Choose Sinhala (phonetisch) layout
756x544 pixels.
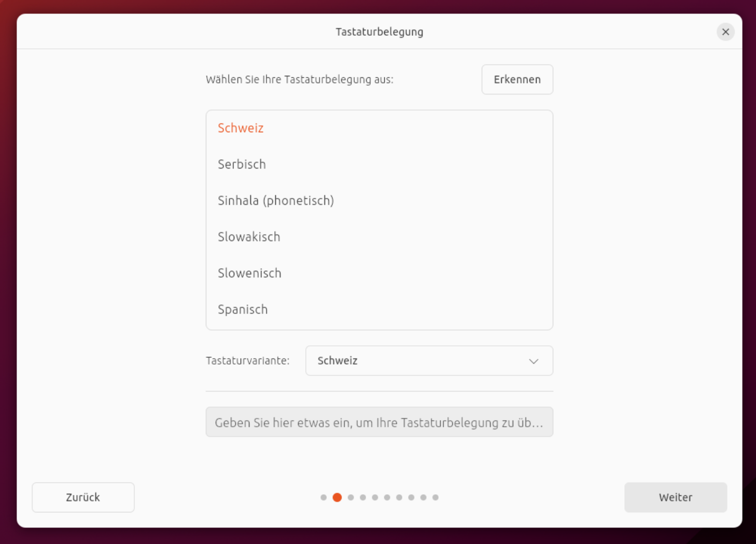pos(275,201)
